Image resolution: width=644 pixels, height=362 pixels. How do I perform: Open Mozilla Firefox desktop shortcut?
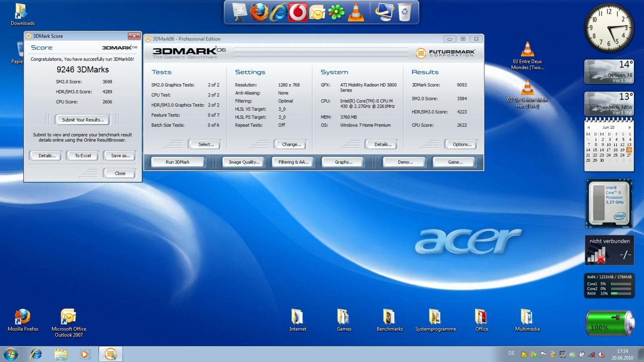(23, 321)
